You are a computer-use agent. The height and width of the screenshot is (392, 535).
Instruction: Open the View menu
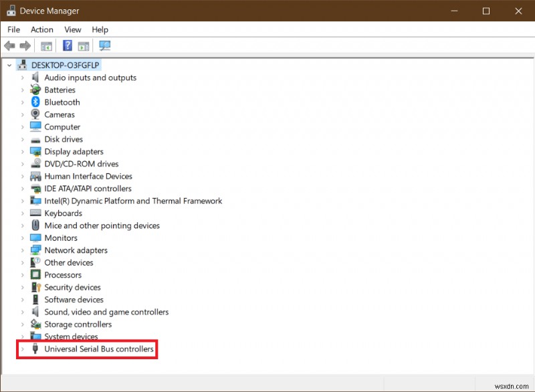pos(72,29)
